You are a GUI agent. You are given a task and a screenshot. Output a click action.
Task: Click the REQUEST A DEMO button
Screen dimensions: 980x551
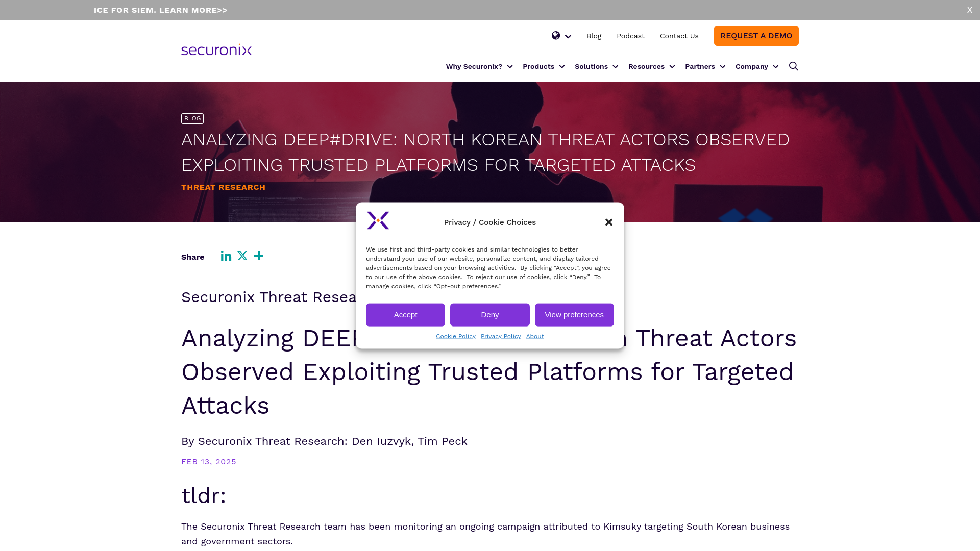(756, 35)
